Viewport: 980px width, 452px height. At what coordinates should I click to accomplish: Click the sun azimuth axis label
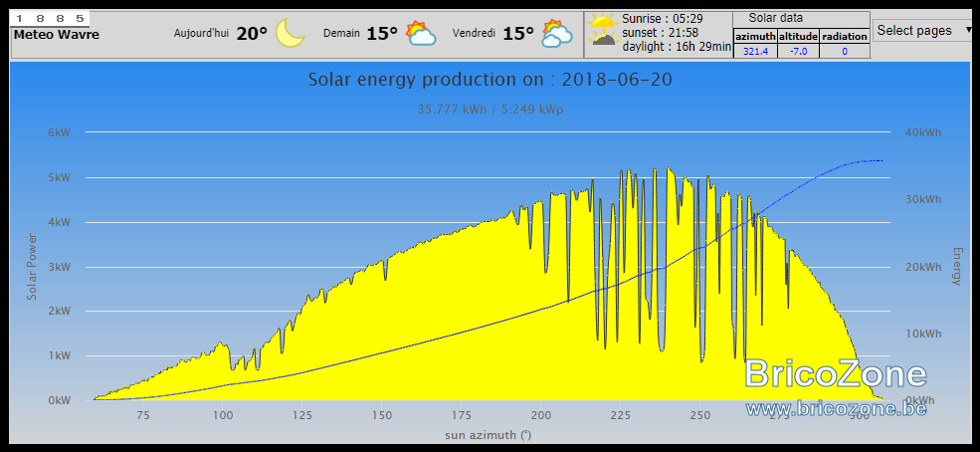click(x=490, y=434)
